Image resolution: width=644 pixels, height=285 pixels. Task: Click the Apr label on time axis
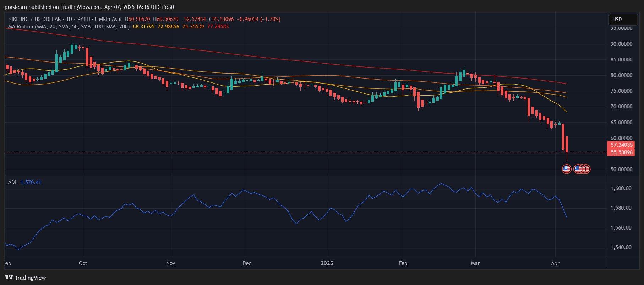click(x=555, y=263)
